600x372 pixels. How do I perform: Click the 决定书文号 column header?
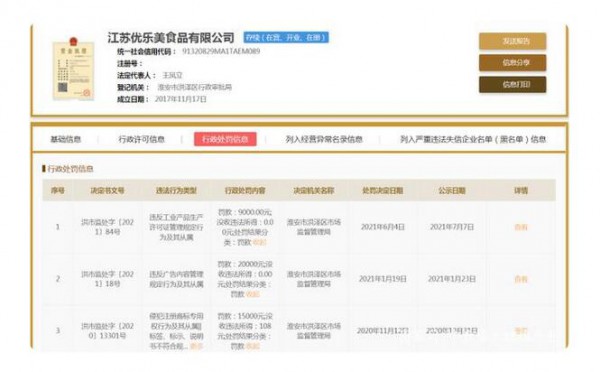coord(107,190)
